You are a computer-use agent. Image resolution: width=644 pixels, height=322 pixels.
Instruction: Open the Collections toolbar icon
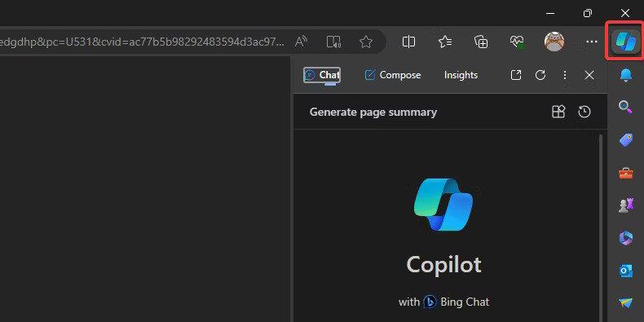(481, 42)
